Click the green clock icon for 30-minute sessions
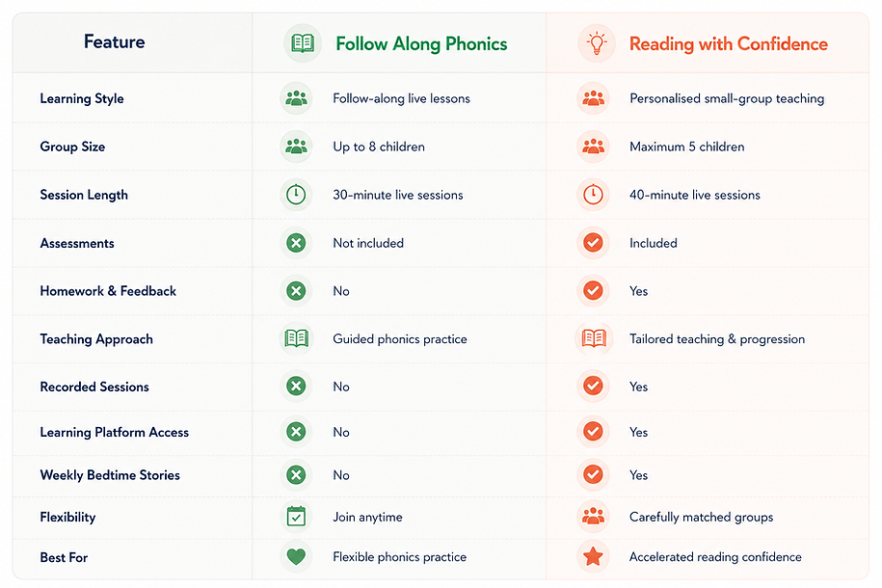The image size is (882, 588). 296,195
